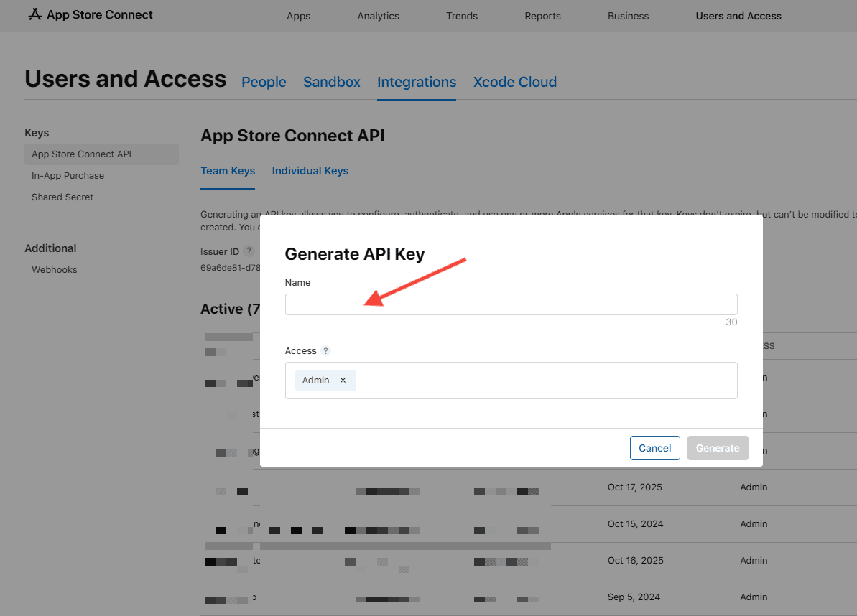Open the Analytics section
The width and height of the screenshot is (857, 616).
click(x=379, y=16)
